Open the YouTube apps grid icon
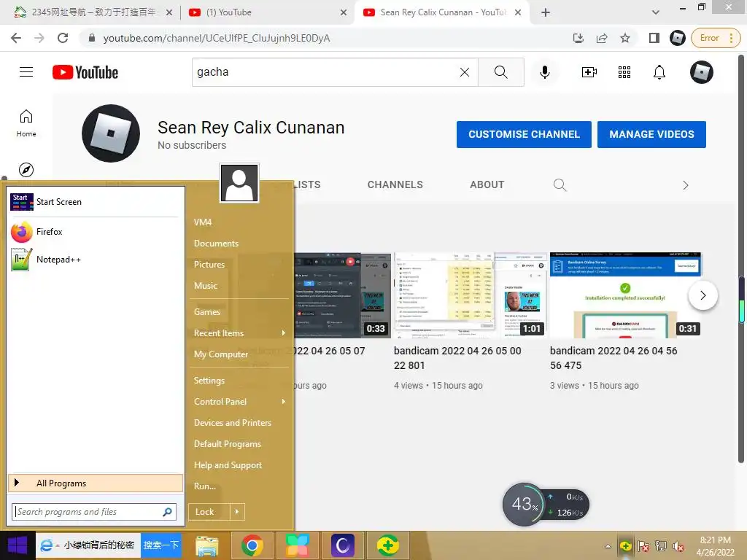This screenshot has width=747, height=560. pos(624,72)
